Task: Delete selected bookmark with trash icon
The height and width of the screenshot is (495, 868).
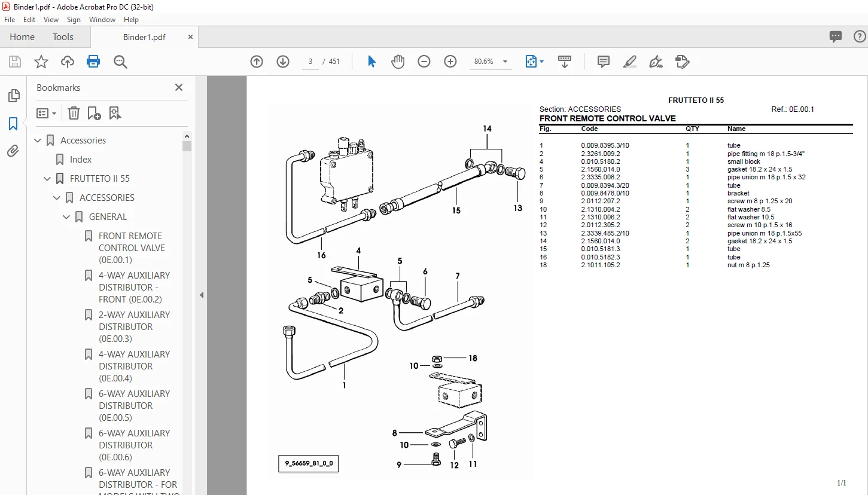Action: coord(74,113)
